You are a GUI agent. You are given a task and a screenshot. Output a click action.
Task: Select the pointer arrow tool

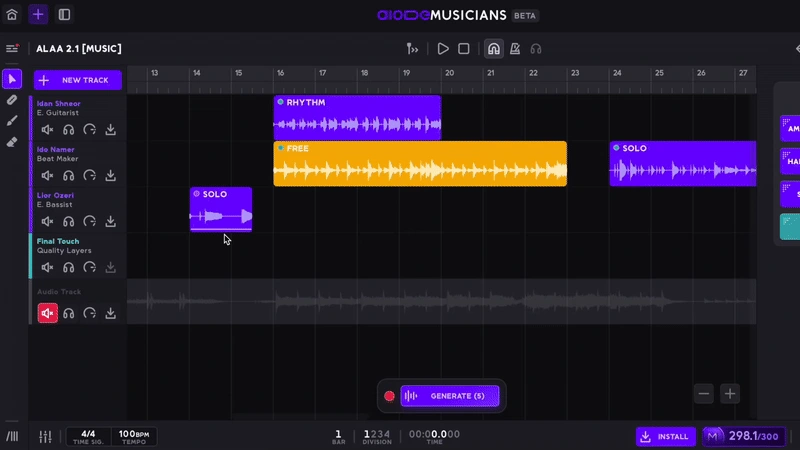click(x=12, y=79)
